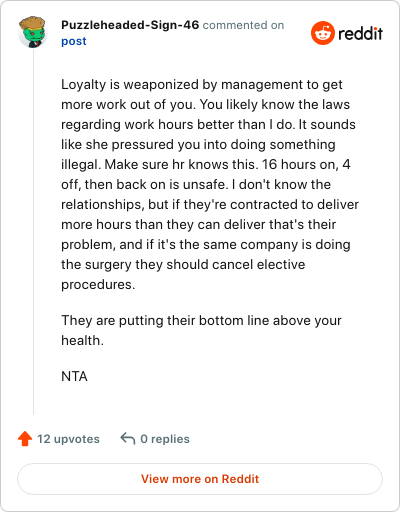This screenshot has height=512, width=400.
Task: Open the View more on Reddit button
Action: tap(200, 479)
